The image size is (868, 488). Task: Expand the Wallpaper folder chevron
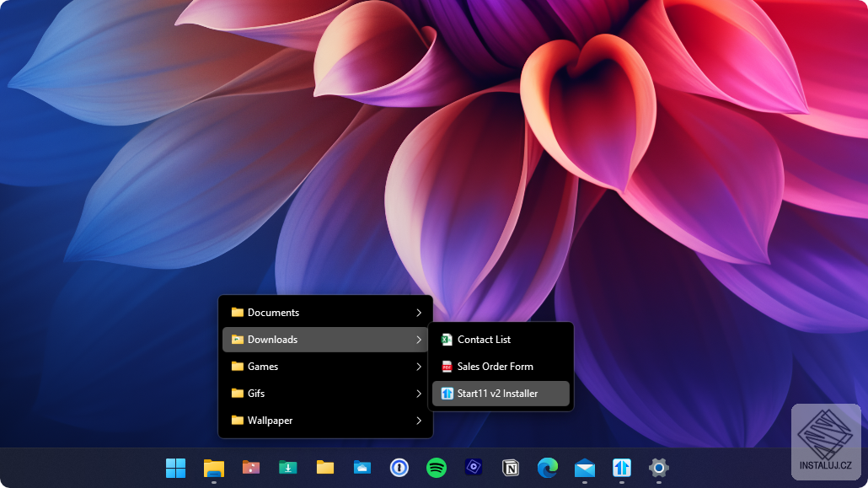click(419, 421)
